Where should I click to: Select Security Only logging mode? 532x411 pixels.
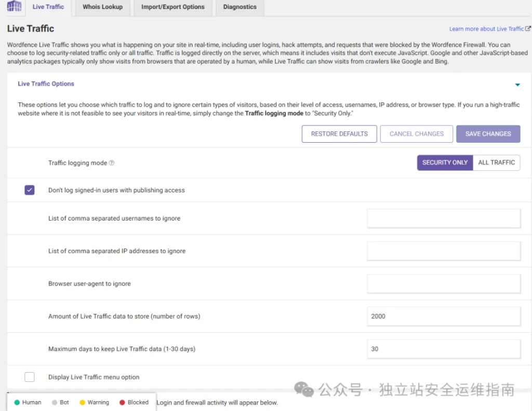click(445, 162)
